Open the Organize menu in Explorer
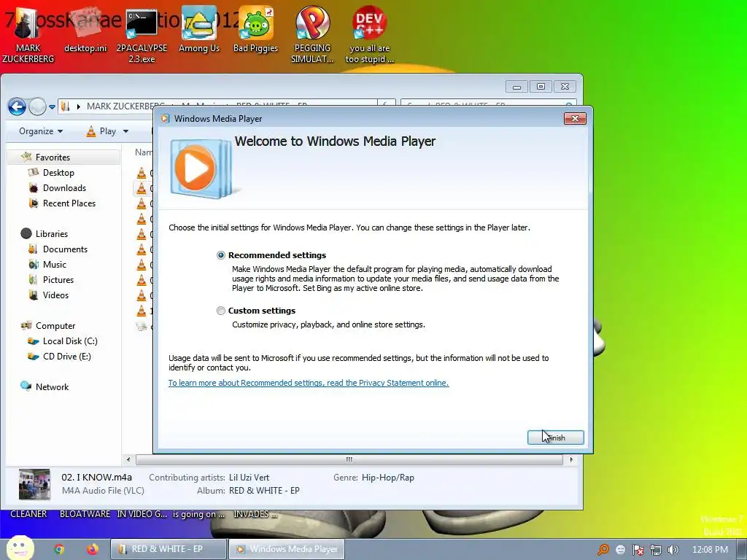The image size is (747, 560). coord(41,131)
